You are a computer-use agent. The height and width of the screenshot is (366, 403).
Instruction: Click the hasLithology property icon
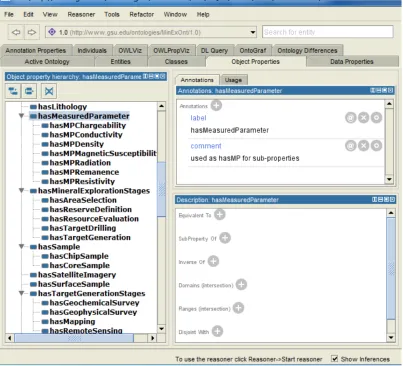pos(33,107)
